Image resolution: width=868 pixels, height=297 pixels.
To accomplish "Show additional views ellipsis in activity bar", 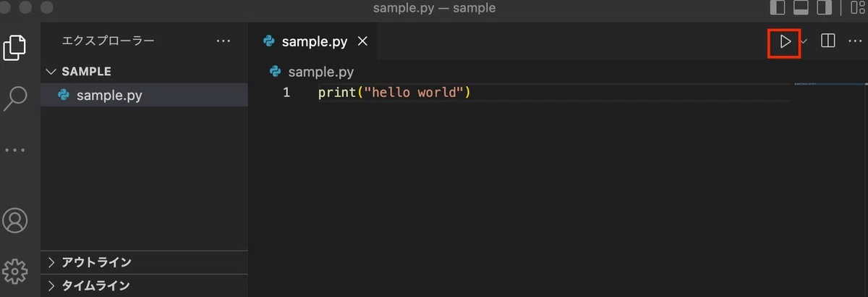I will pyautogui.click(x=15, y=150).
